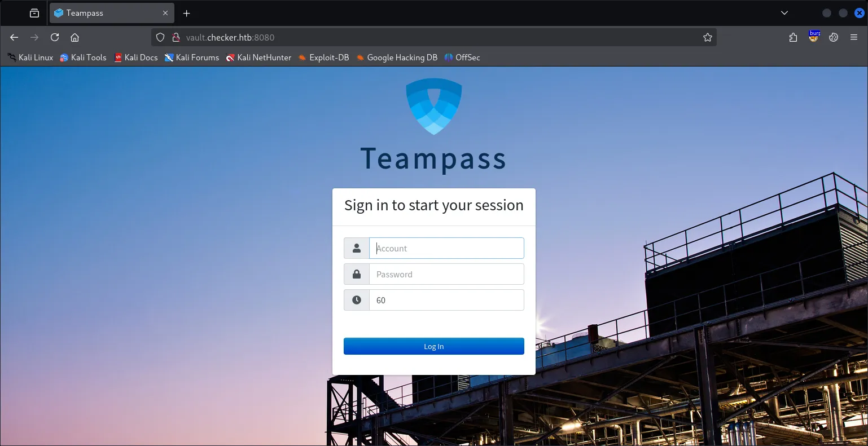
Task: Go back to the previous page
Action: (x=14, y=37)
